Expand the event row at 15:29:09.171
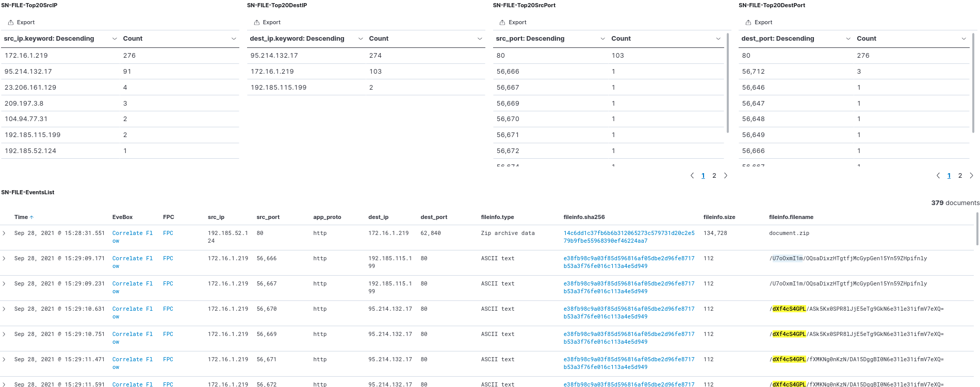The width and height of the screenshot is (980, 387). [x=4, y=259]
